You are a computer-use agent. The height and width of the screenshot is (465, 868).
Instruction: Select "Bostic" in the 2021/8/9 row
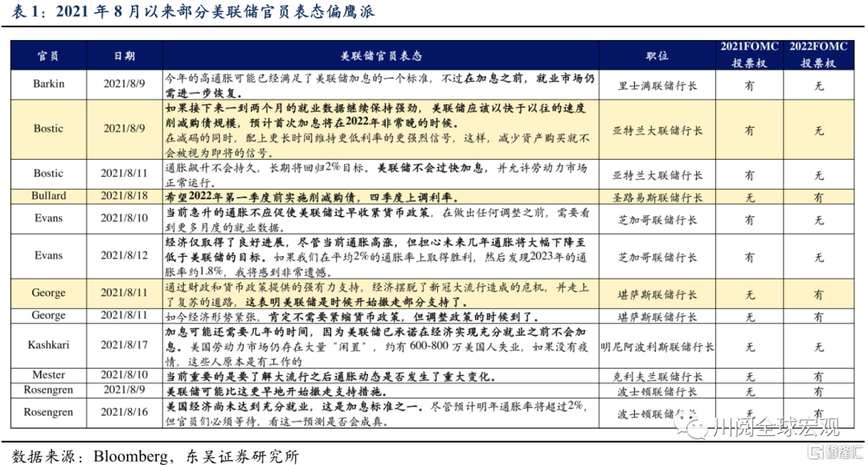click(x=49, y=128)
